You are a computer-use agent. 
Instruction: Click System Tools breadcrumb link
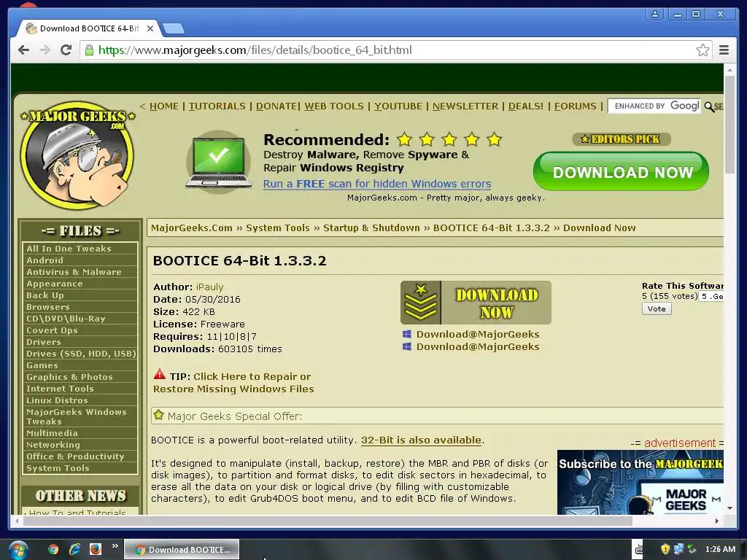[x=278, y=227]
